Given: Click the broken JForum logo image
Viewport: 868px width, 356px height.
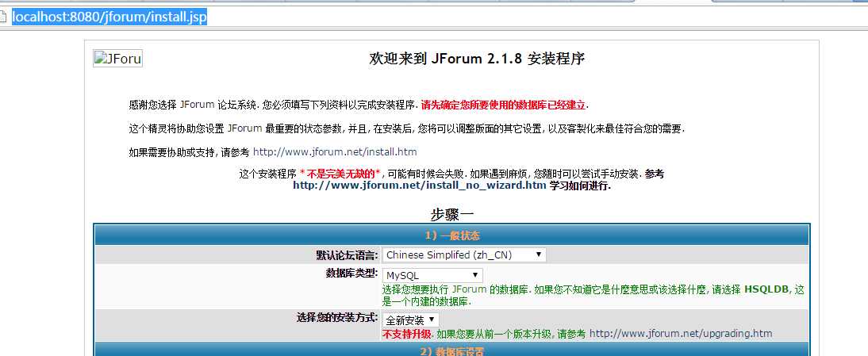Looking at the screenshot, I should coord(117,59).
